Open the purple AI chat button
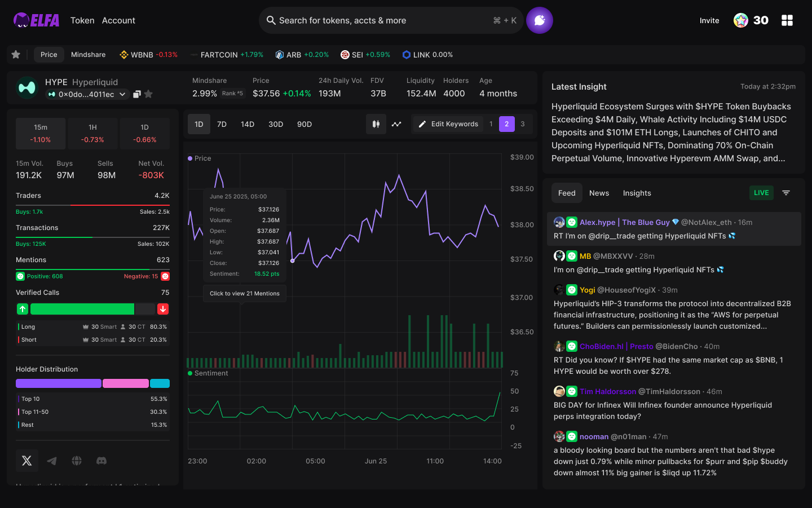The width and height of the screenshot is (812, 508). tap(540, 20)
